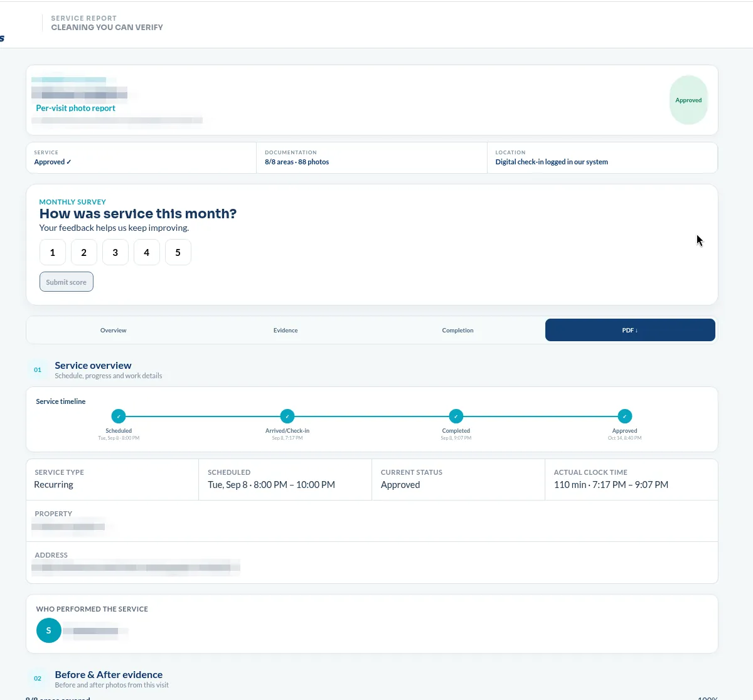The image size is (753, 700).
Task: Select rating score 3
Action: 115,252
